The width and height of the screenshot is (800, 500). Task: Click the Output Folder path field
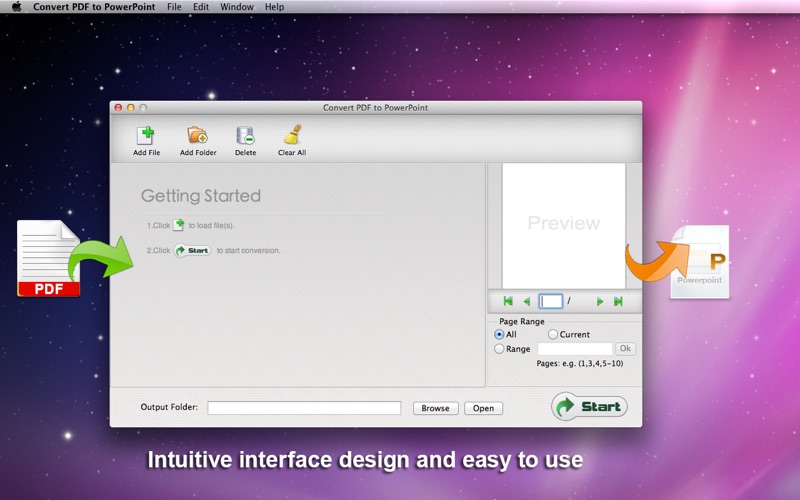pos(304,408)
